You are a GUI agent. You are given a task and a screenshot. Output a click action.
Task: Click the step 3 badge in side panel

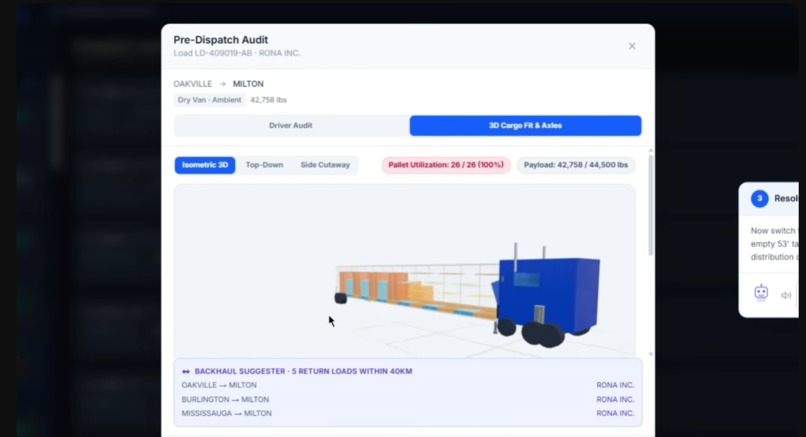[x=760, y=198]
